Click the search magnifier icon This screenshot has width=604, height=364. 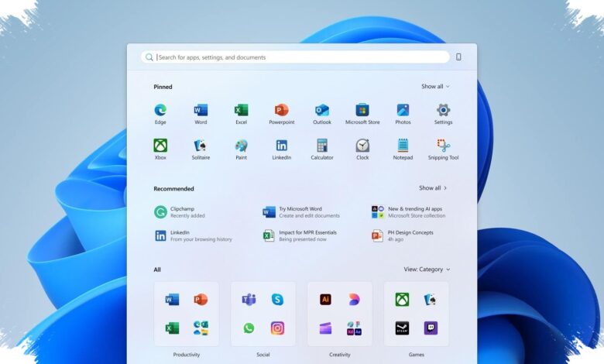[149, 57]
